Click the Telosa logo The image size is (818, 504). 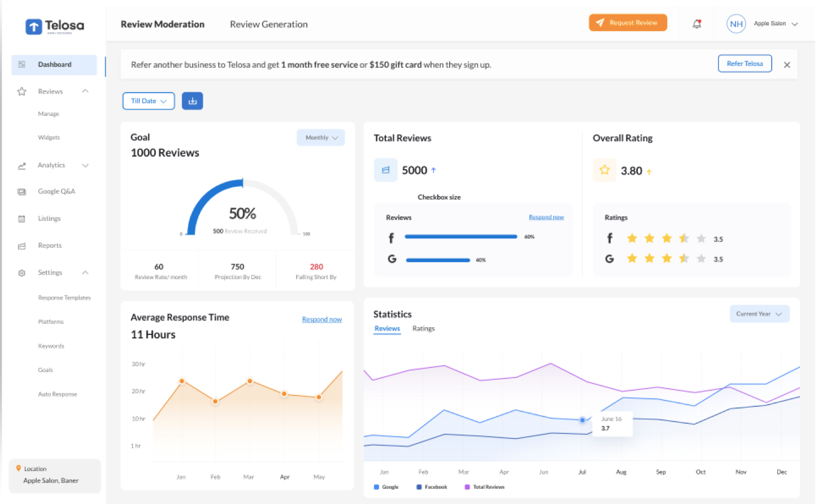[55, 26]
